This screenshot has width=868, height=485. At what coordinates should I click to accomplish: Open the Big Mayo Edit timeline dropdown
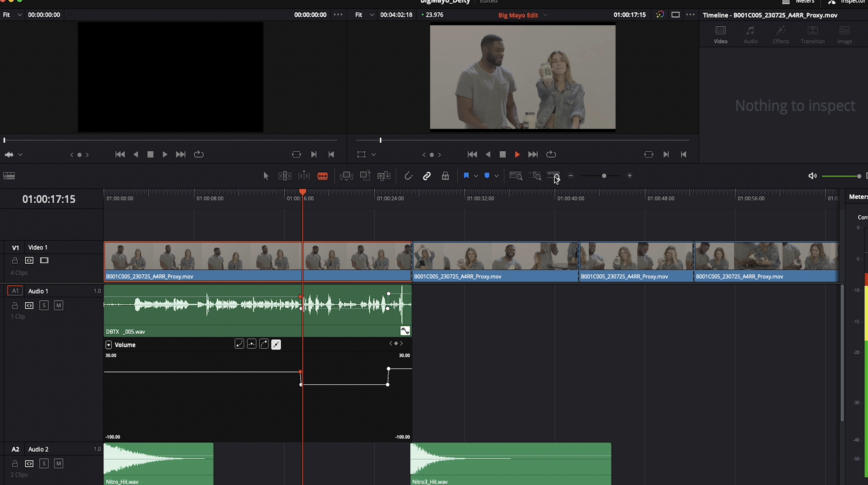(545, 15)
